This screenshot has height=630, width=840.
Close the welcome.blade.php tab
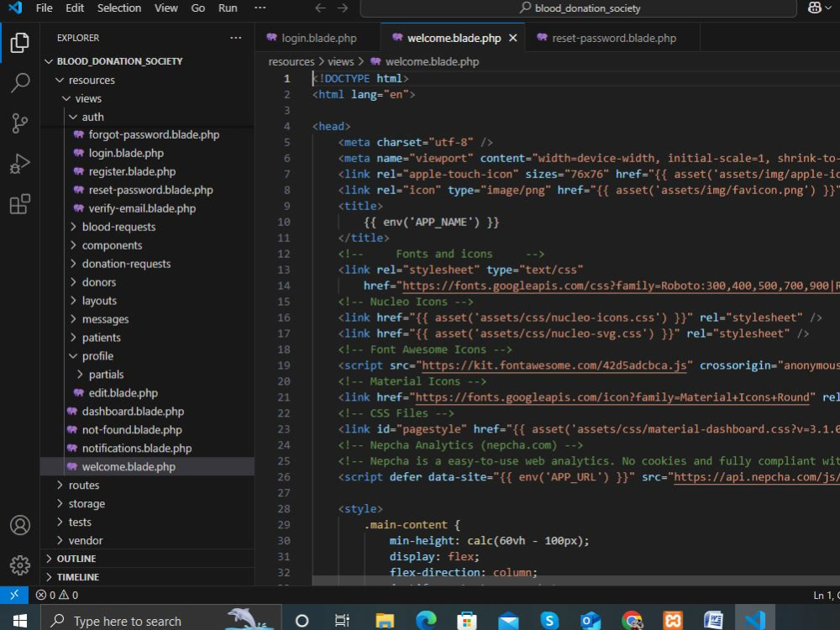coord(512,38)
